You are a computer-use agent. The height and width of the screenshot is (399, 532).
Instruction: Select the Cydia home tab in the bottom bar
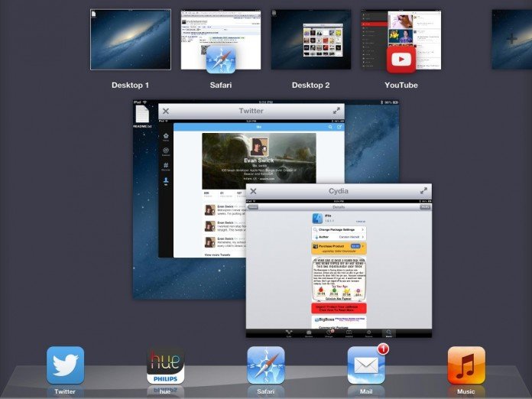pyautogui.click(x=289, y=333)
